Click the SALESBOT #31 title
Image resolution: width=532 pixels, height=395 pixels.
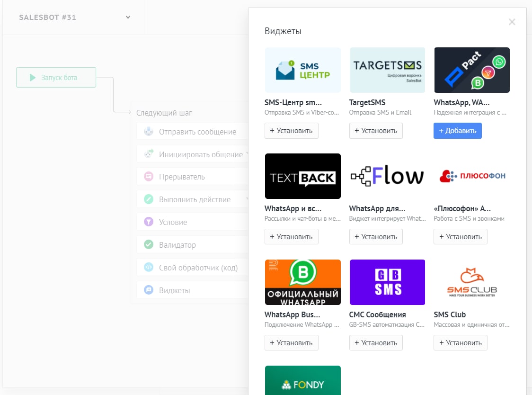tap(47, 18)
